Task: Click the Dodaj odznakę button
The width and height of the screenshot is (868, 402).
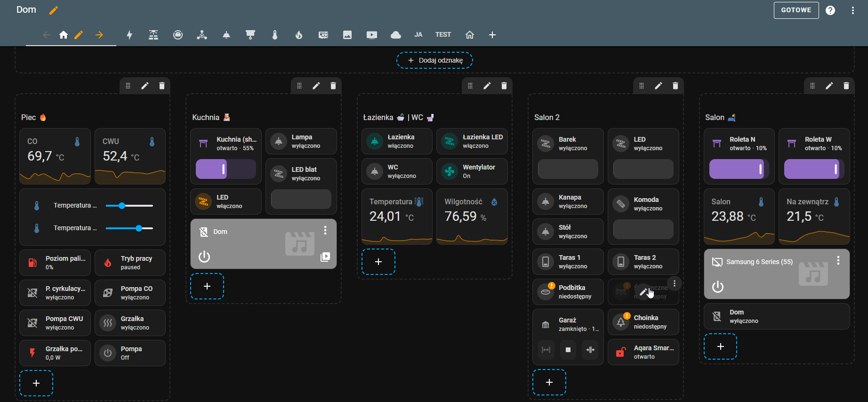Action: pos(434,60)
